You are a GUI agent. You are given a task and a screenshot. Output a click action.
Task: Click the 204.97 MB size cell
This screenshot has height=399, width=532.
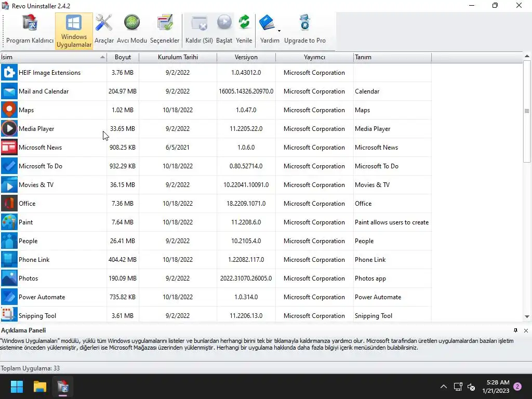123,91
